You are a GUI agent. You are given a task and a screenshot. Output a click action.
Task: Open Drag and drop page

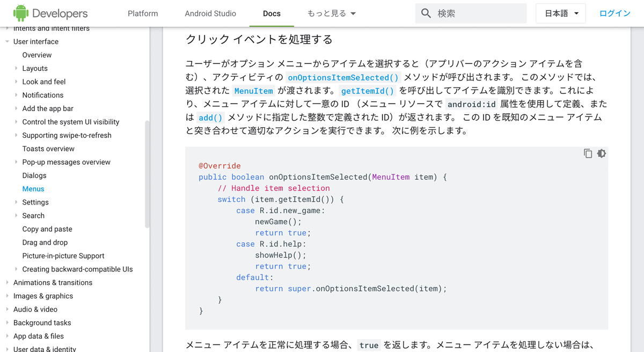[45, 243]
